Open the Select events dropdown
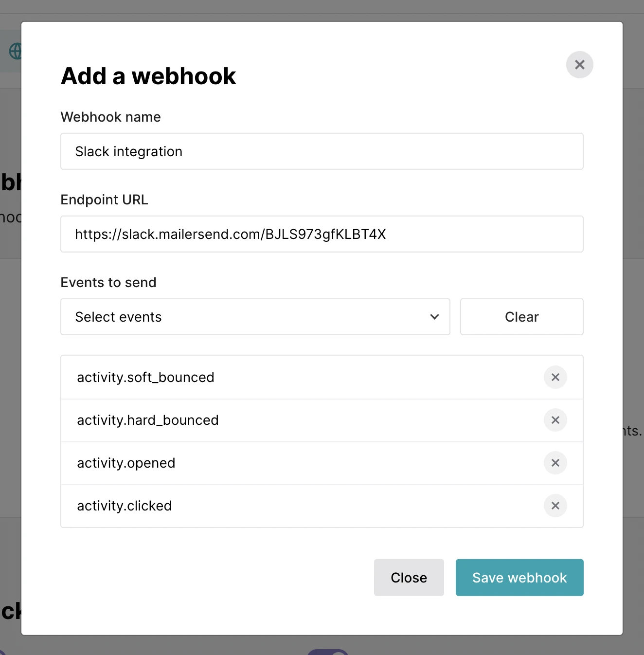644x655 pixels. click(x=255, y=317)
